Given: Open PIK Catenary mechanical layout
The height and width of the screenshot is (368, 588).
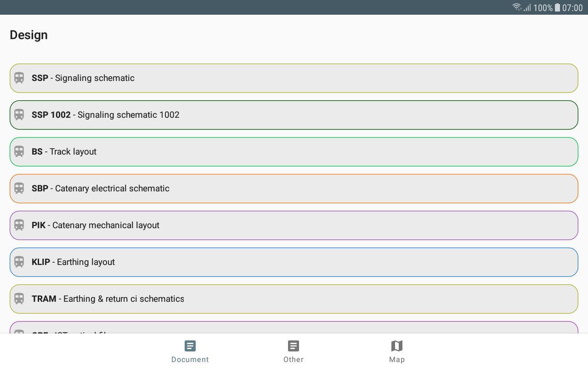Looking at the screenshot, I should pyautogui.click(x=294, y=225).
